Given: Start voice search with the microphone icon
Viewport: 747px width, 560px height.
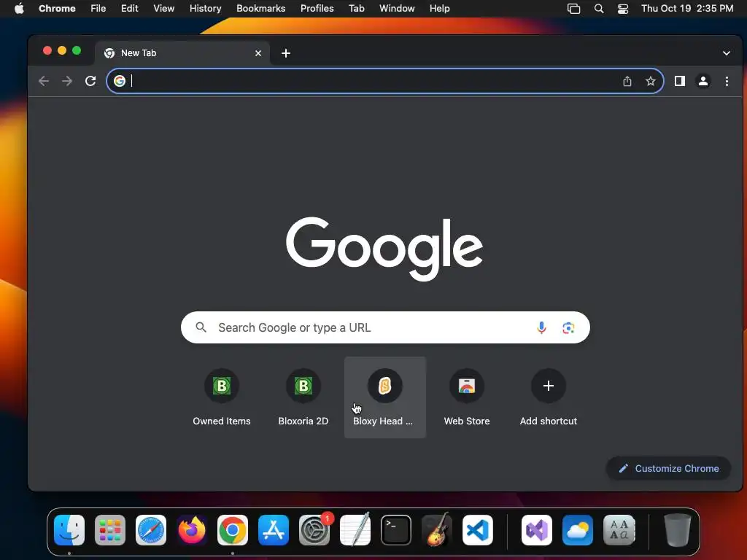Looking at the screenshot, I should tap(542, 327).
